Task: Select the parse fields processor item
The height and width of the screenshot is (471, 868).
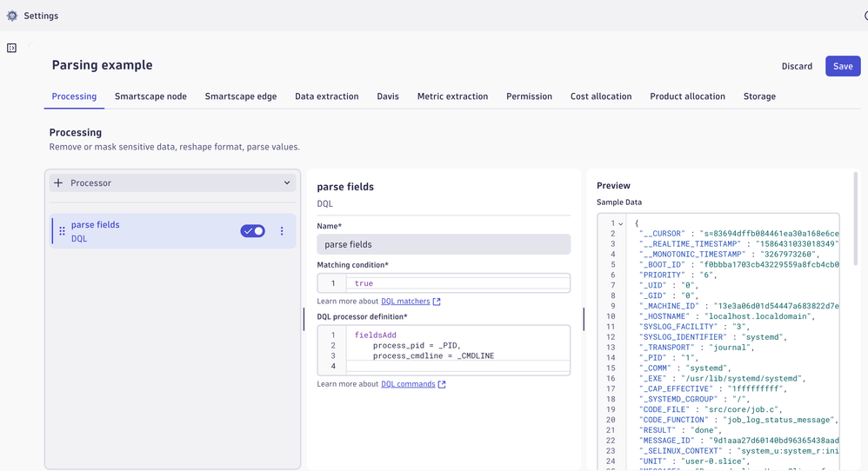Action: pyautogui.click(x=173, y=231)
